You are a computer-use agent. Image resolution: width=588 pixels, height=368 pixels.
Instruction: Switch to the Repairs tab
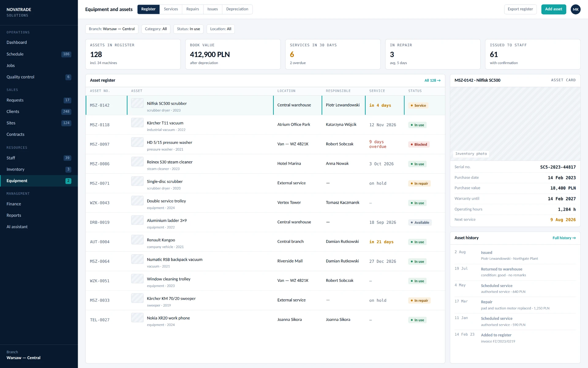[x=193, y=9]
